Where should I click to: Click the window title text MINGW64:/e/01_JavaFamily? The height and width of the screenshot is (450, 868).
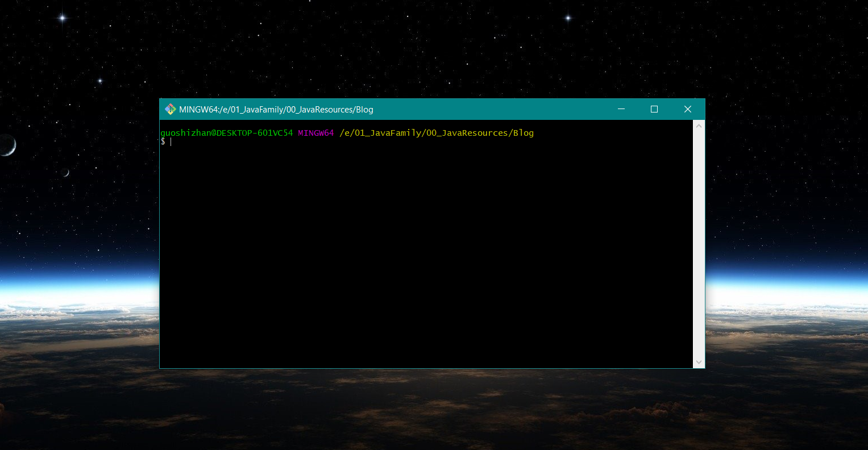(x=276, y=110)
